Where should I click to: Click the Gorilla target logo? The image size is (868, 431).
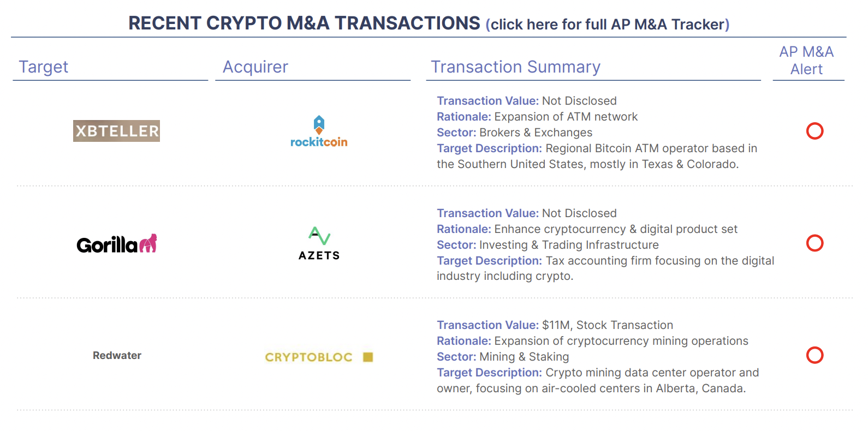[x=117, y=244]
